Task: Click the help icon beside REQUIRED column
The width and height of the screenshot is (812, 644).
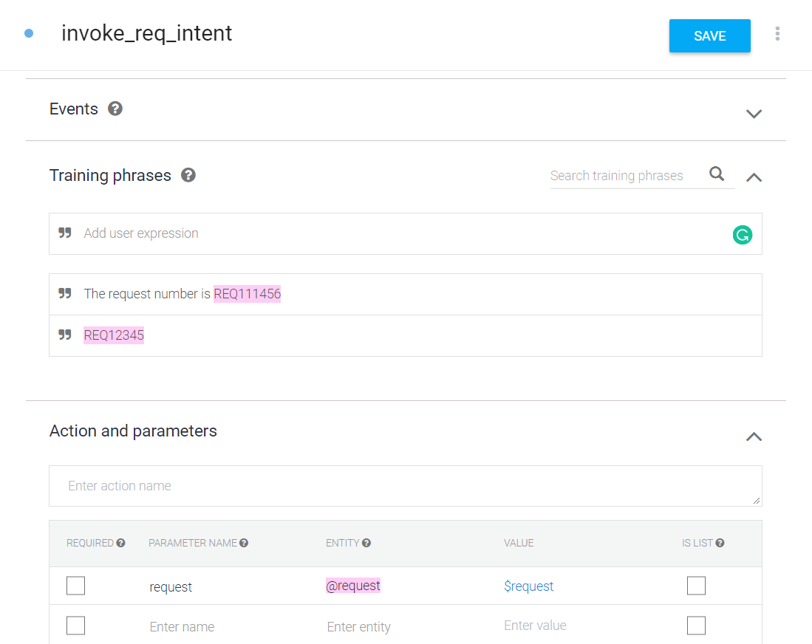Action: point(121,543)
